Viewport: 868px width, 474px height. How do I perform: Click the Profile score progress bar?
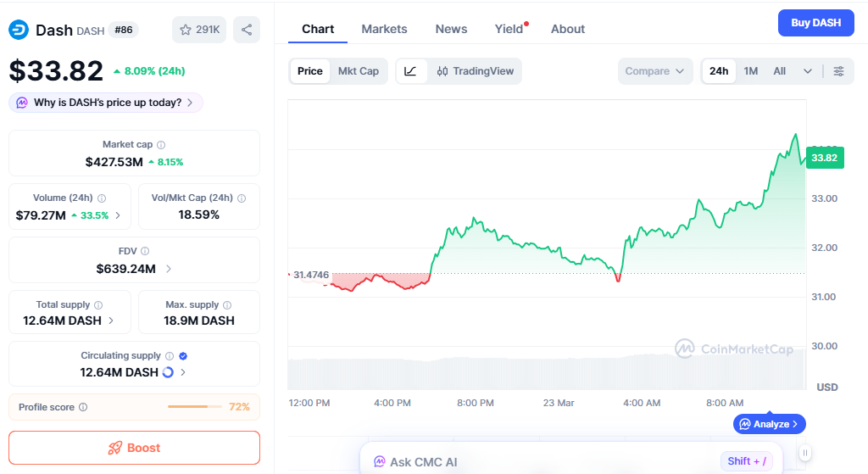pos(195,407)
